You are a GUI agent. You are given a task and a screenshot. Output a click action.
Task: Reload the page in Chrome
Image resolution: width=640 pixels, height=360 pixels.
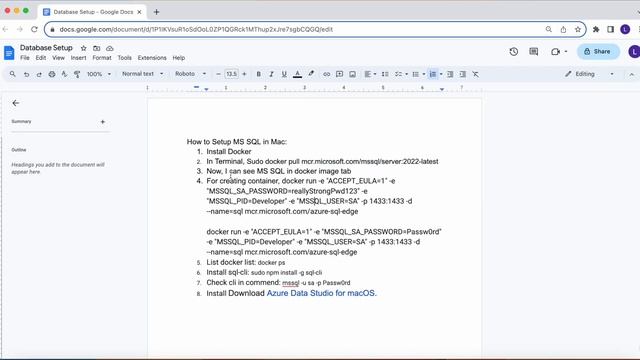34,29
